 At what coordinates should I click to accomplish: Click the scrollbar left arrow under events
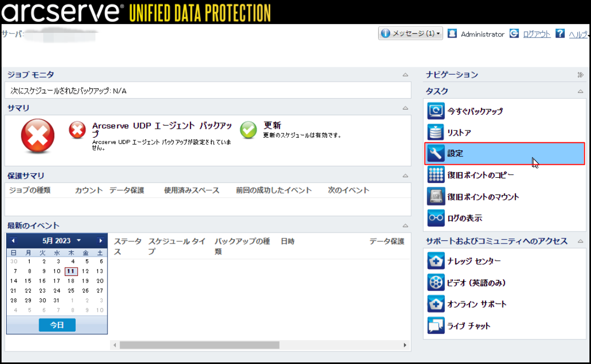(x=115, y=345)
